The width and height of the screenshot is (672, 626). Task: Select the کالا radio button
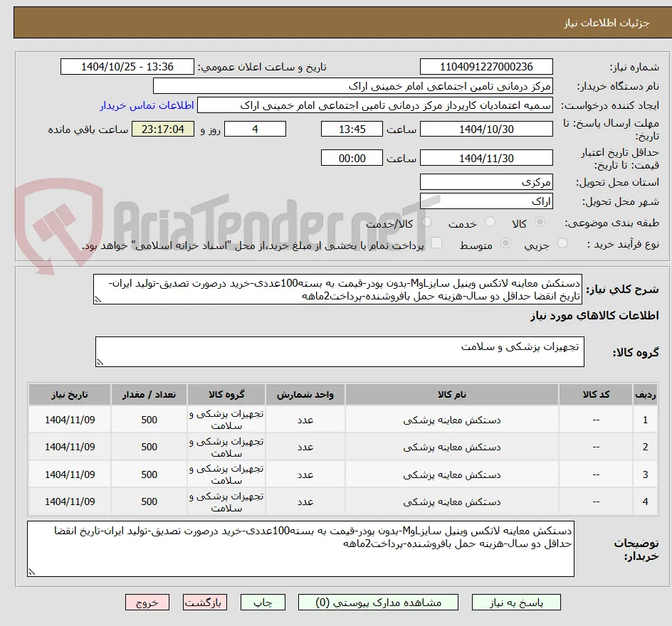pos(540,222)
